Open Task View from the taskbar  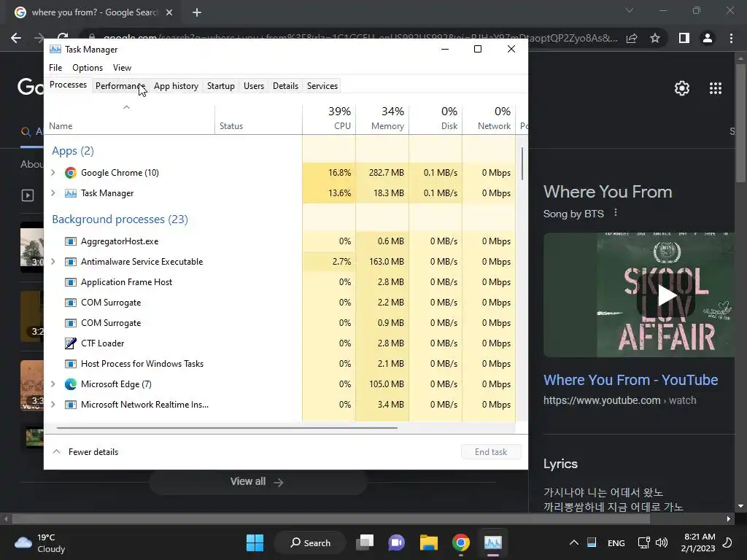click(x=365, y=542)
